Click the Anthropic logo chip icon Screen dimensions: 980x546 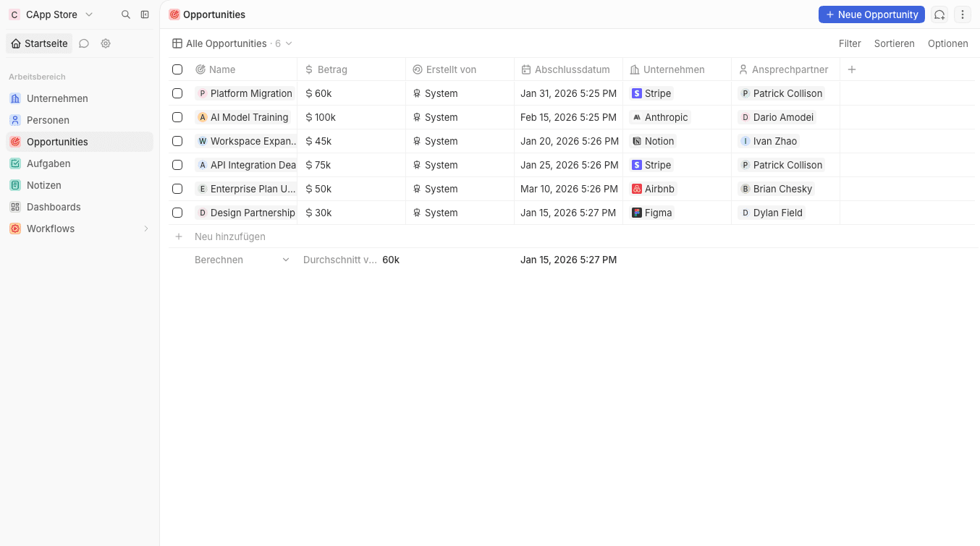[637, 117]
